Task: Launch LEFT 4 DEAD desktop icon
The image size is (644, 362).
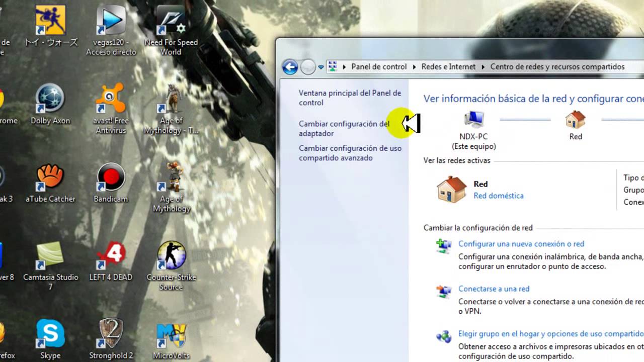Action: click(111, 261)
